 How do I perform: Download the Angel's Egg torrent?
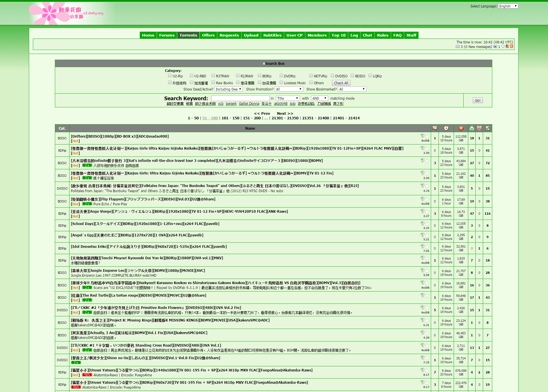point(422,235)
